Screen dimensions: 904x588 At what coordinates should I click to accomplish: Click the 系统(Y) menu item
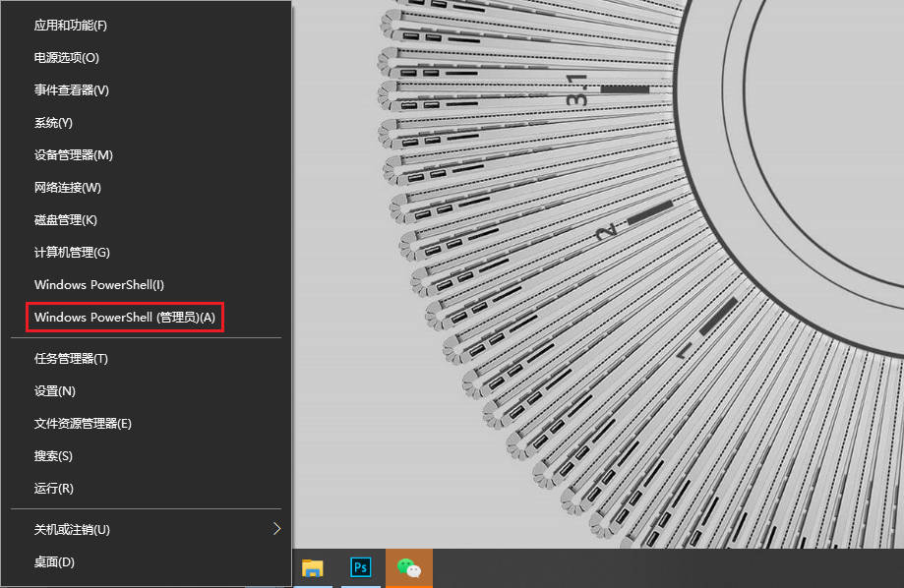pyautogui.click(x=146, y=123)
